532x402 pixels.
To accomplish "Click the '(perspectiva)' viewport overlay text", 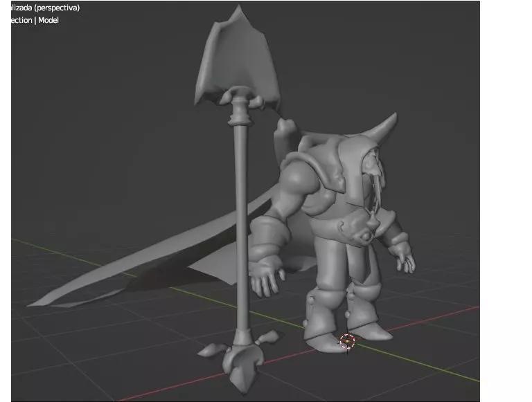I will [x=57, y=8].
